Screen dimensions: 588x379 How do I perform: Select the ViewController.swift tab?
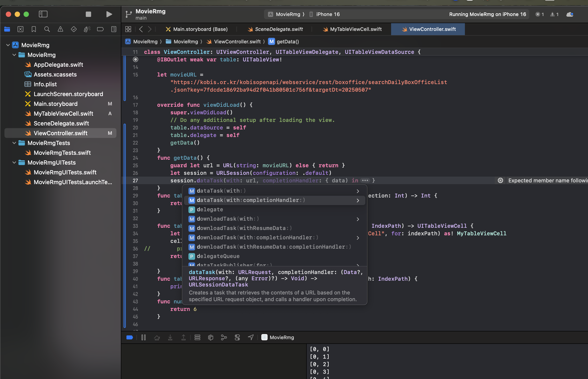coord(428,29)
